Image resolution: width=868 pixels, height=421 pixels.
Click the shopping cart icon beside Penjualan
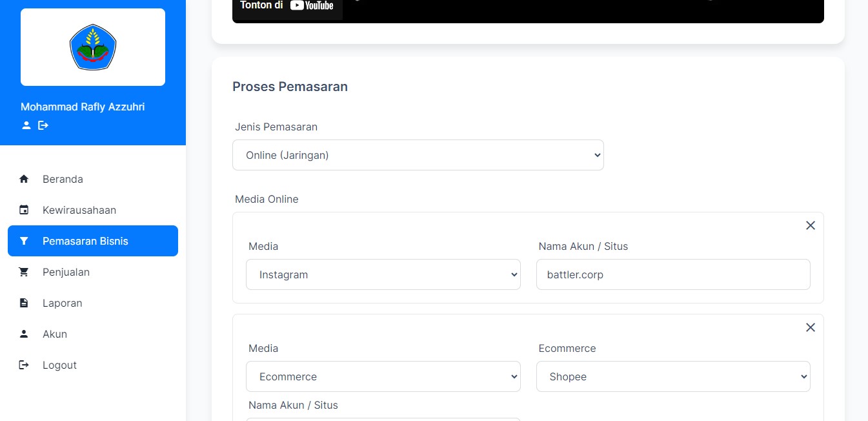(x=24, y=272)
